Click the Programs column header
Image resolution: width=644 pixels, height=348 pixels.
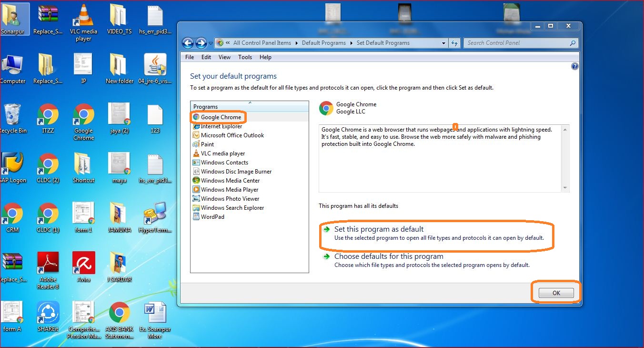click(250, 107)
